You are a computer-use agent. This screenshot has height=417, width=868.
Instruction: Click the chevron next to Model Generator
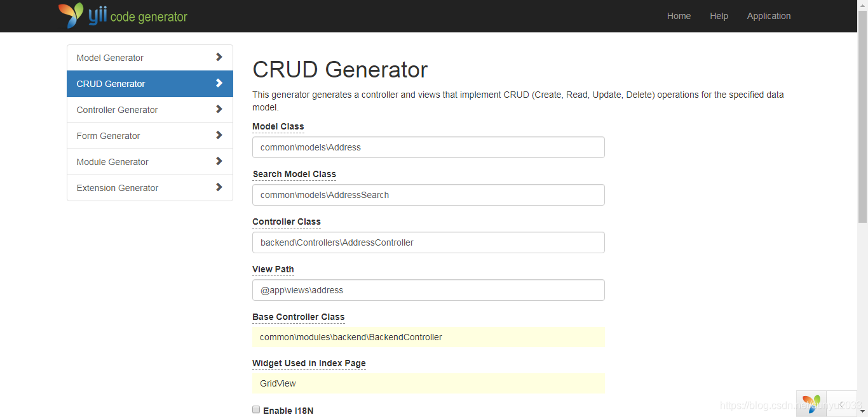pyautogui.click(x=219, y=57)
